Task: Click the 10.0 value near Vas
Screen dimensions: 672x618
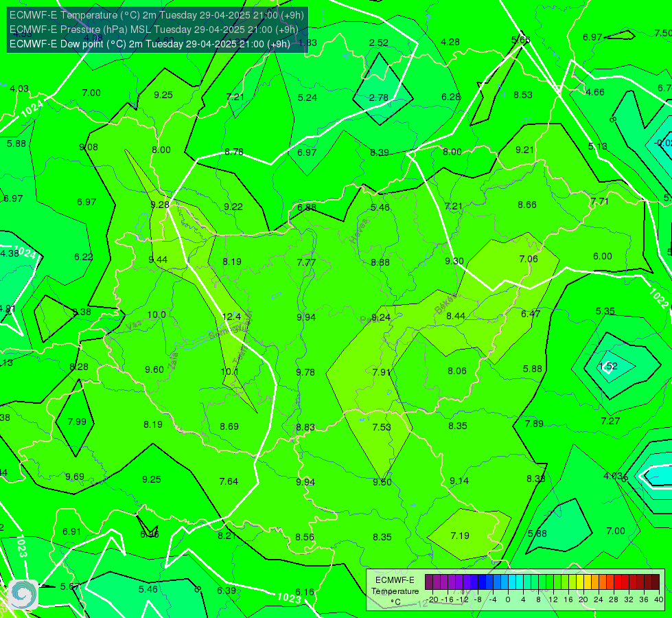Action: point(157,314)
